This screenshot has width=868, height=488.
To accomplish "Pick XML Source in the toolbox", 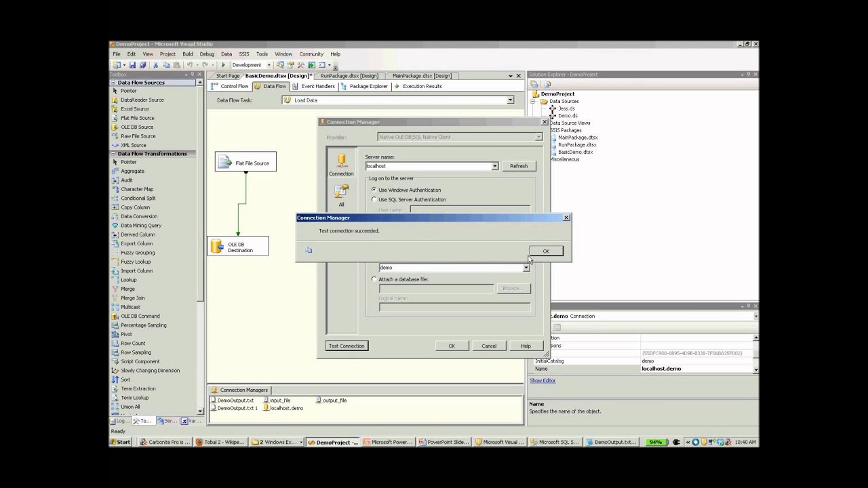I will point(133,145).
